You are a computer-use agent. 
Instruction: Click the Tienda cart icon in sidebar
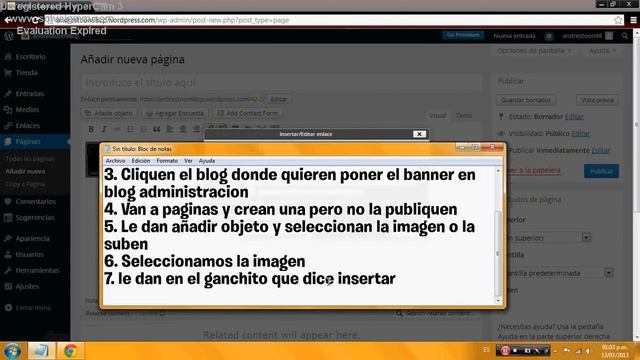[x=8, y=73]
